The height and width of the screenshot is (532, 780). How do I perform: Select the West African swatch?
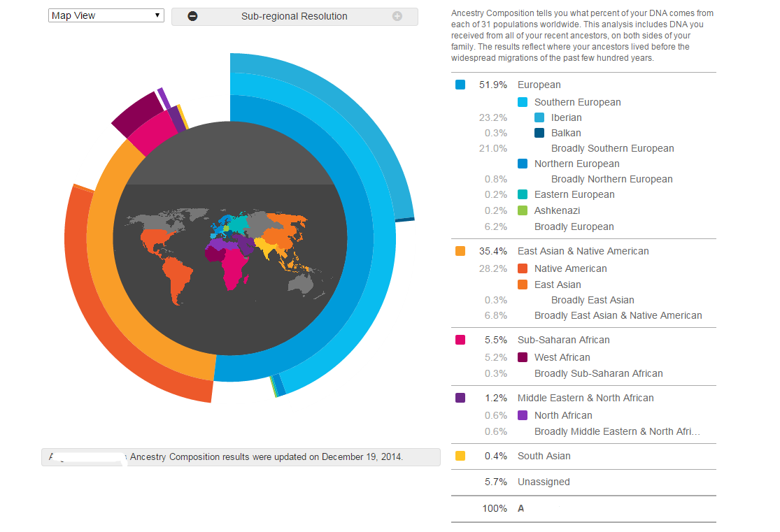pos(523,357)
